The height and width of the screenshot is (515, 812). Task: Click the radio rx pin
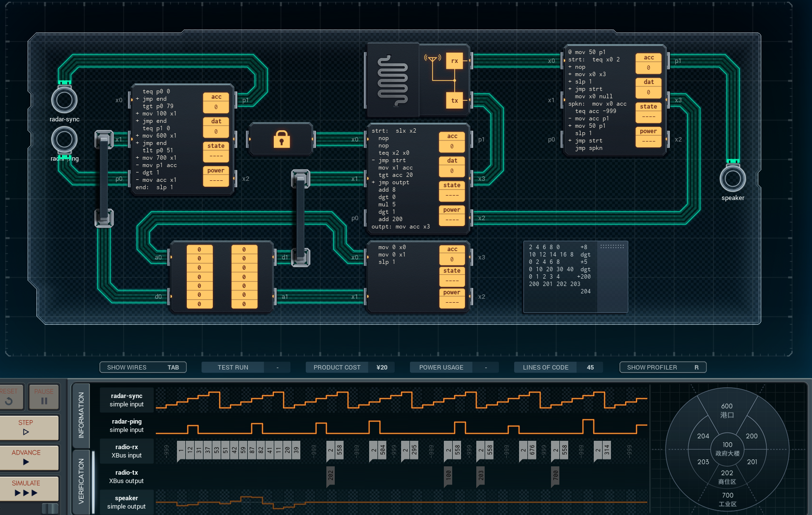(455, 61)
